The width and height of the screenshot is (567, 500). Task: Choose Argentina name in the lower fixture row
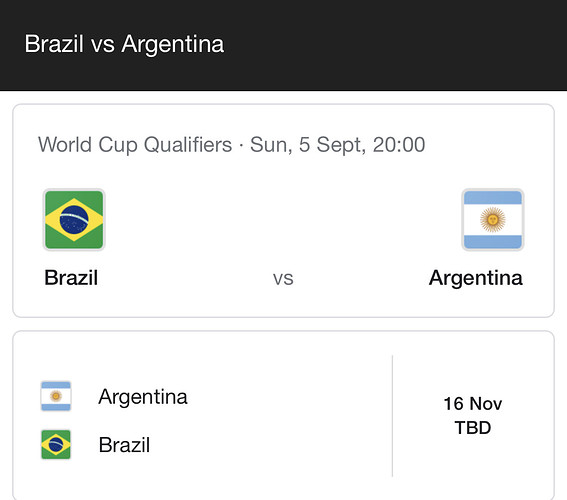coord(143,397)
